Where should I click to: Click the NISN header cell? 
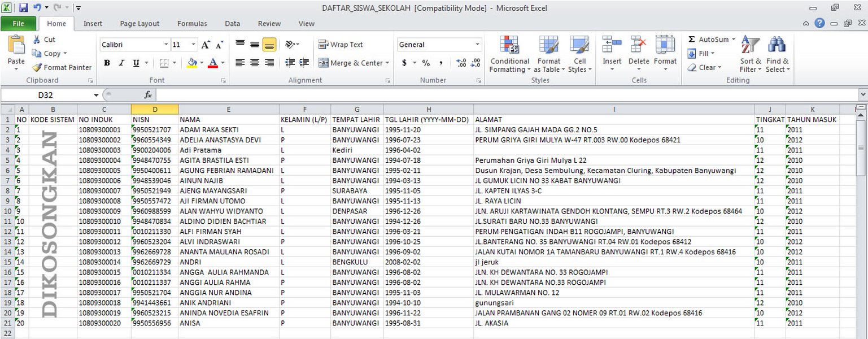click(155, 120)
